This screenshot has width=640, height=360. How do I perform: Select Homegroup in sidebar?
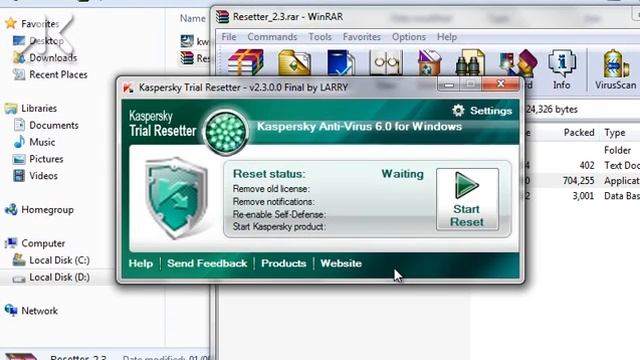tap(47, 210)
